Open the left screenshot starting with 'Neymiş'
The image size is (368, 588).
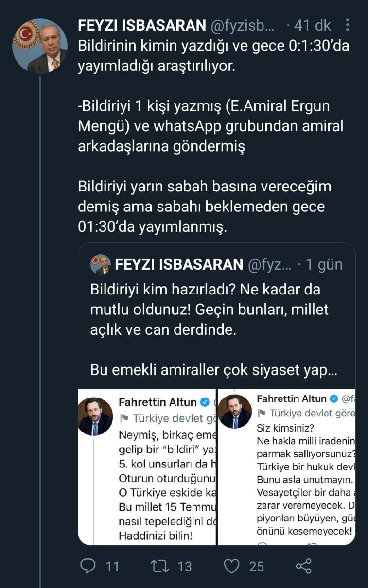click(147, 467)
